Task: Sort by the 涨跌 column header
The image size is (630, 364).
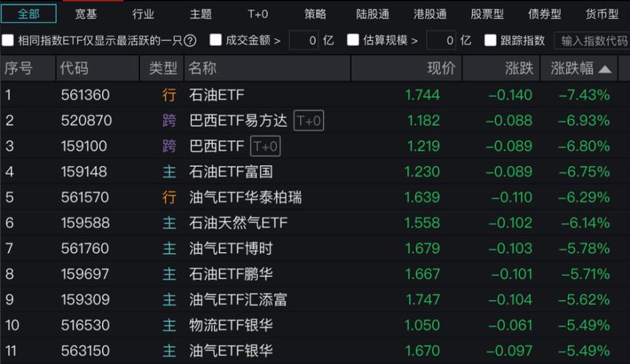Action: (x=519, y=68)
